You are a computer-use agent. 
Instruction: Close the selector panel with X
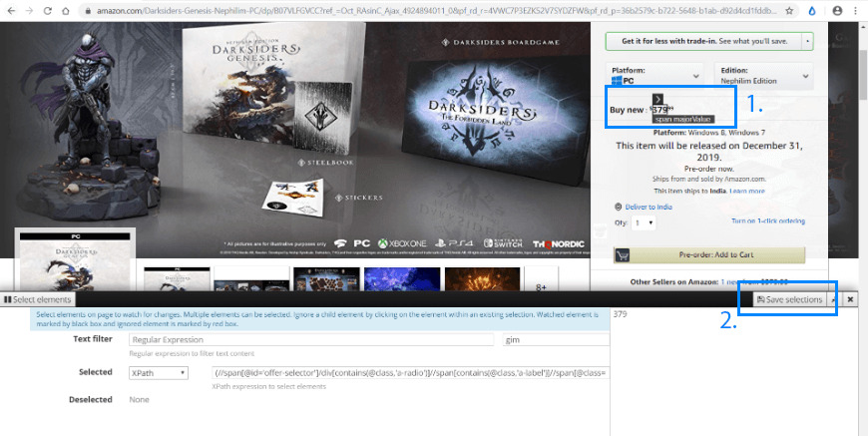point(850,299)
